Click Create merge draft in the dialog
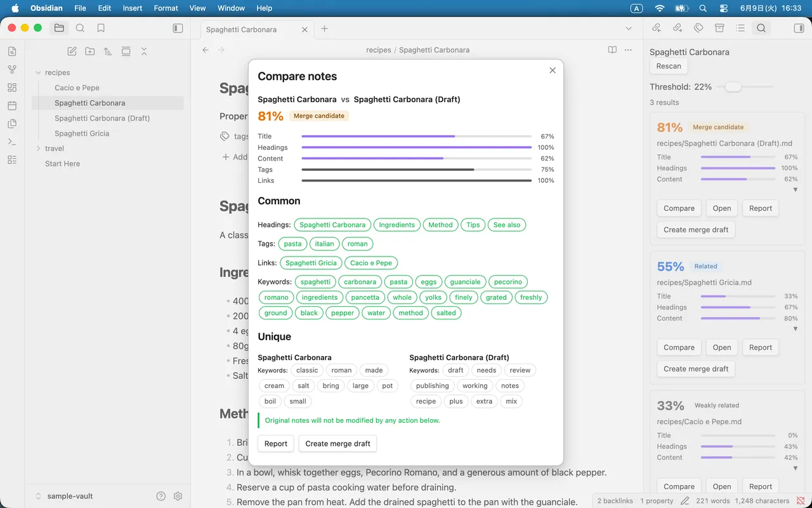The height and width of the screenshot is (508, 812). (x=337, y=444)
